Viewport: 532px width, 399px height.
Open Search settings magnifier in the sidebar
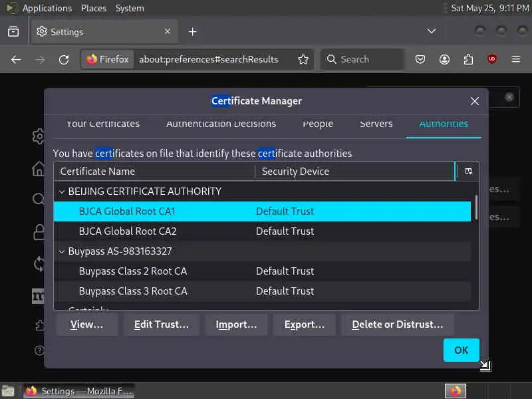point(39,199)
